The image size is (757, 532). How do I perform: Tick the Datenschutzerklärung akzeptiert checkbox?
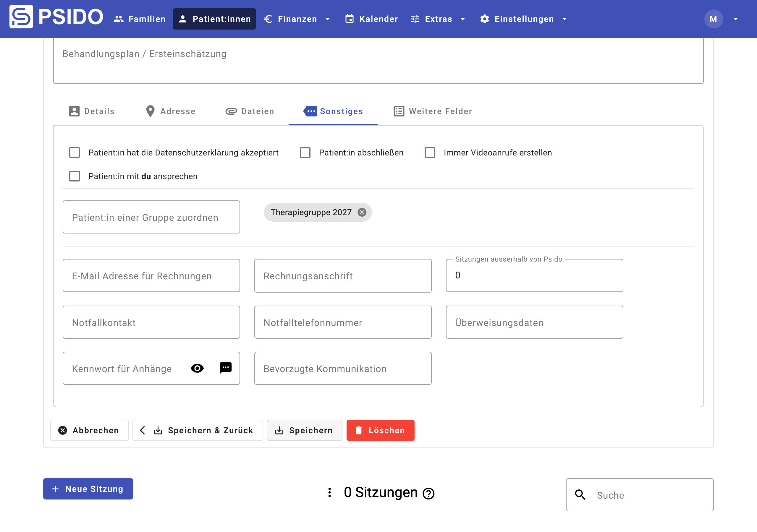(75, 153)
